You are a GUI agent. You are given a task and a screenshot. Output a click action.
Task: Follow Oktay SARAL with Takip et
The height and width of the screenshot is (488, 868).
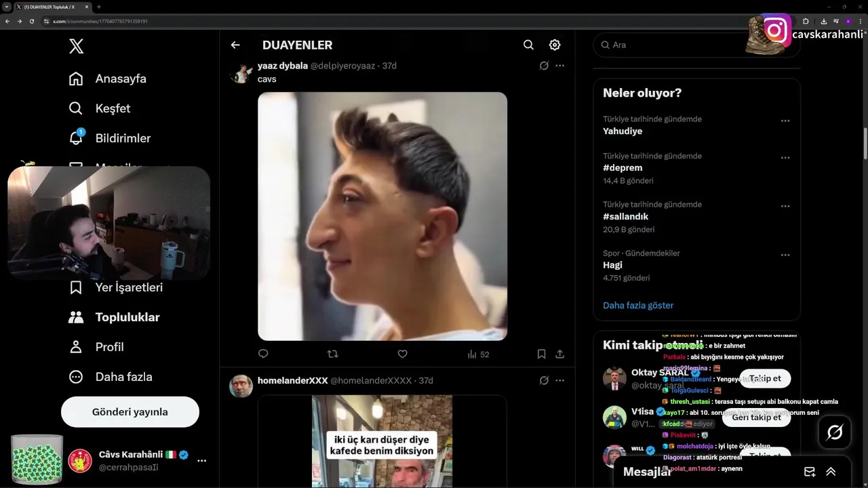[x=765, y=378]
